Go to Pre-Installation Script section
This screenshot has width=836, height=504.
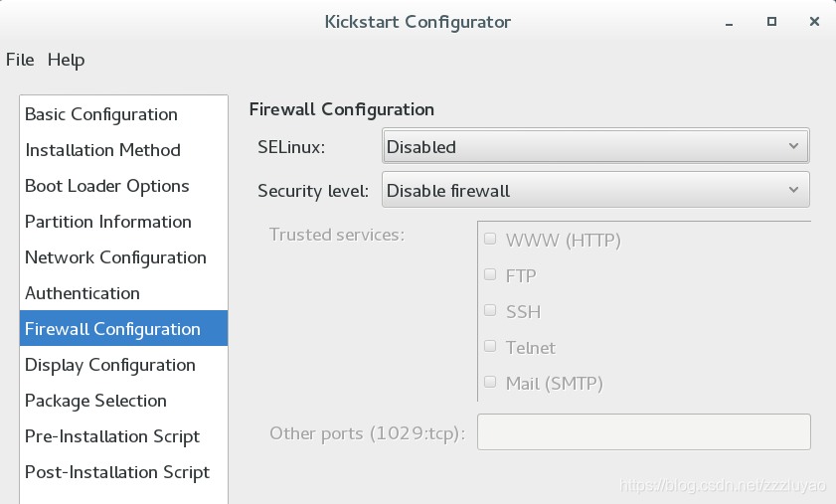click(123, 436)
